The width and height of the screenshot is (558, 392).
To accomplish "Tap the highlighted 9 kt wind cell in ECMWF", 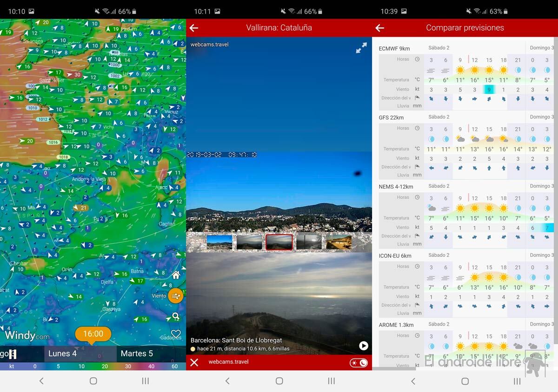I will point(489,90).
